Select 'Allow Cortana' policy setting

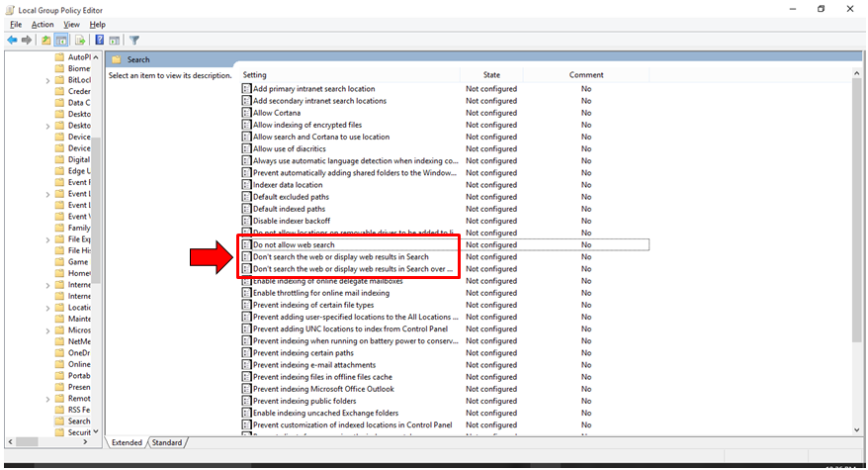pos(277,113)
